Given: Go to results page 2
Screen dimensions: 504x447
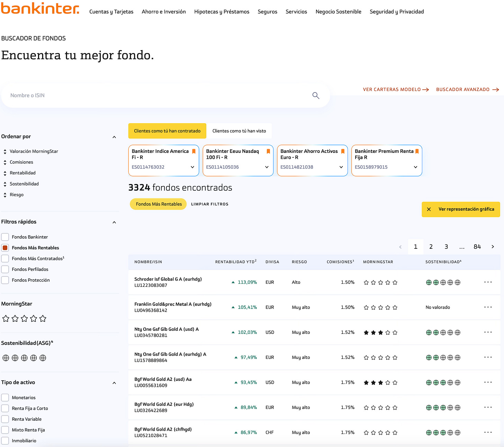Looking at the screenshot, I should point(431,247).
